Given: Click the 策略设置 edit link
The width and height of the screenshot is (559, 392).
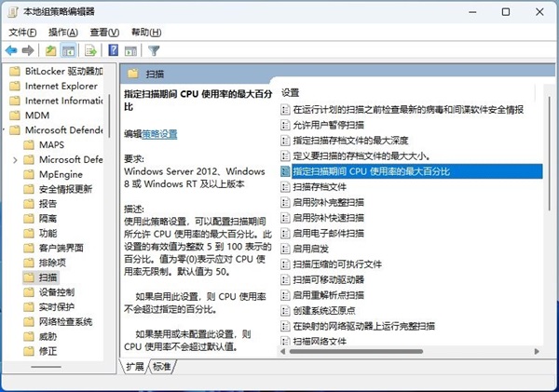Looking at the screenshot, I should (159, 134).
